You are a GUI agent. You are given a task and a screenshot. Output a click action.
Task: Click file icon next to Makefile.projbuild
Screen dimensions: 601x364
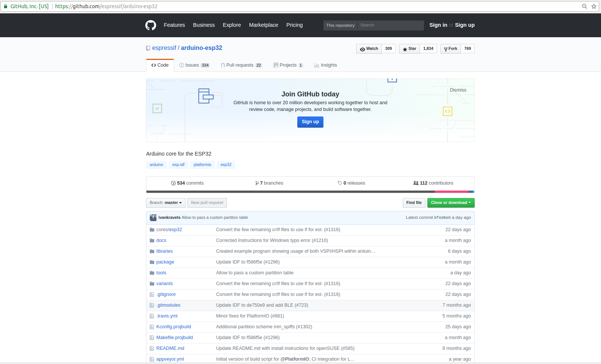click(x=152, y=338)
